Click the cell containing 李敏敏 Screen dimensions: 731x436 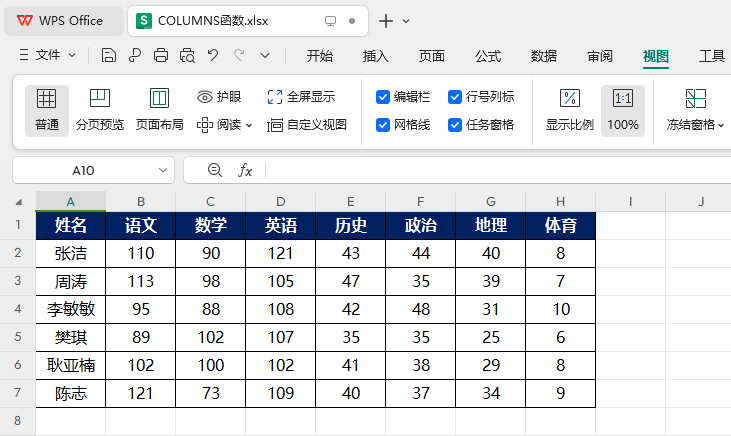tap(70, 309)
